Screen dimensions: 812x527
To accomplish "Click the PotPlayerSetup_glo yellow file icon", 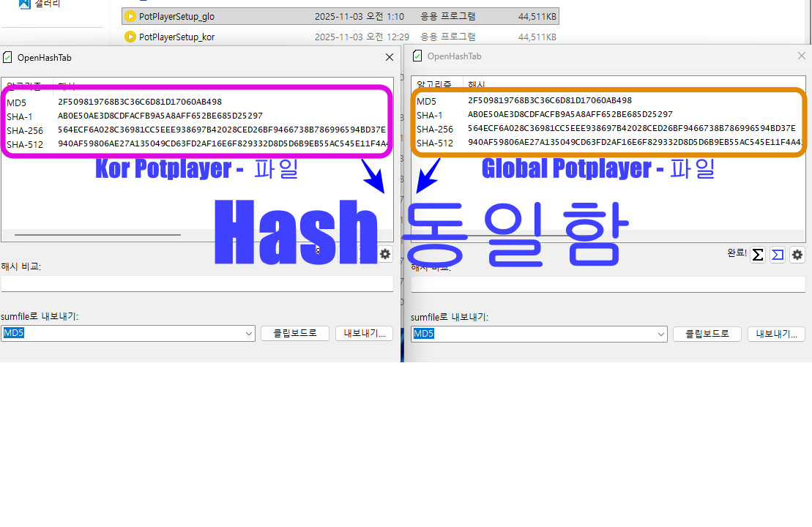I will (x=130, y=16).
